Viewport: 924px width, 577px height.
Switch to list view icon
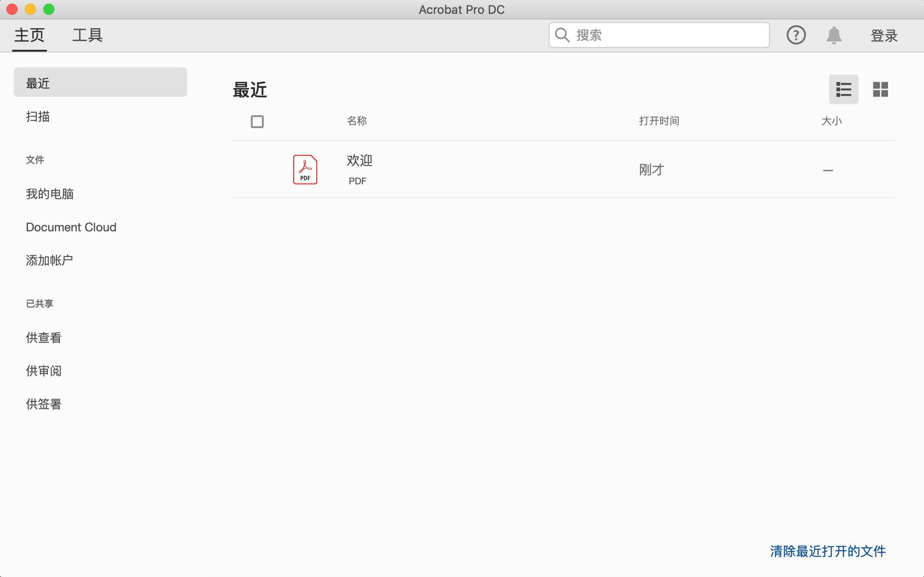point(843,89)
